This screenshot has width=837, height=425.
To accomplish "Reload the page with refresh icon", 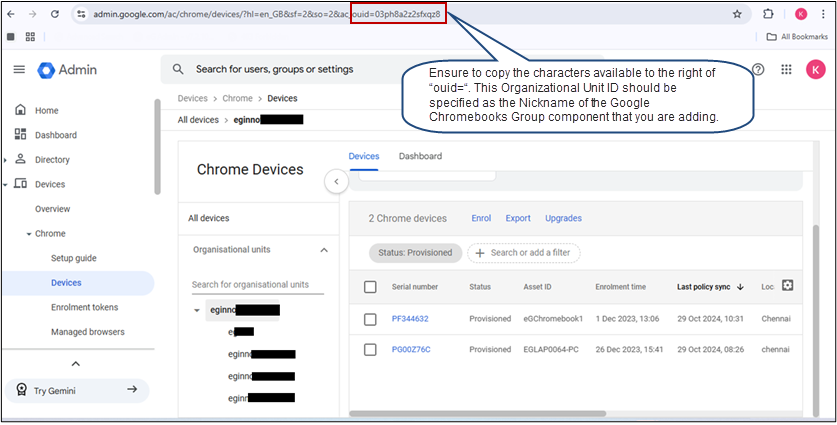I will [54, 14].
